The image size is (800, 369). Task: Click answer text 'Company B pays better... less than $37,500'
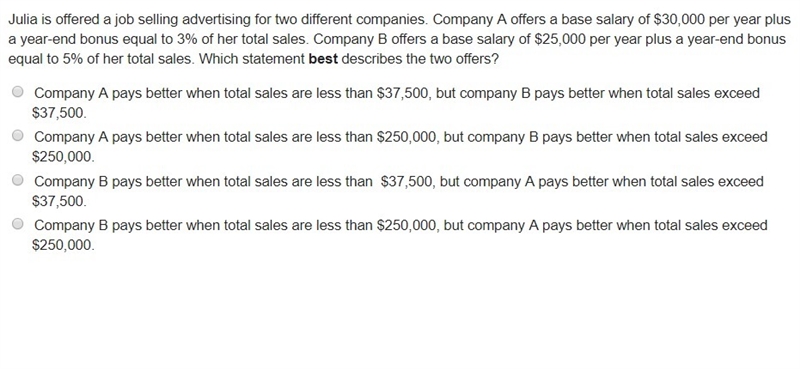tap(397, 191)
